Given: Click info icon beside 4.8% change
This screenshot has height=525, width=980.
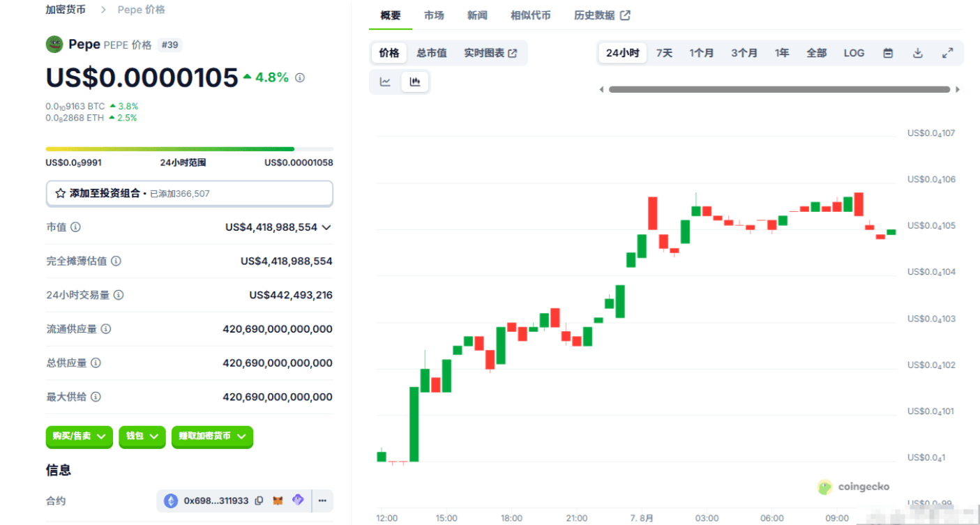Looking at the screenshot, I should [x=300, y=77].
